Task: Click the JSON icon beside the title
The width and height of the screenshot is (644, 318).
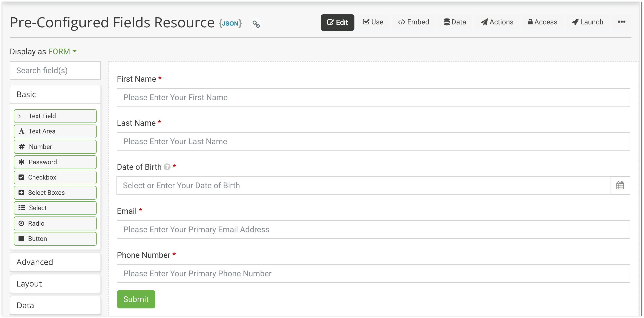Action: [230, 23]
